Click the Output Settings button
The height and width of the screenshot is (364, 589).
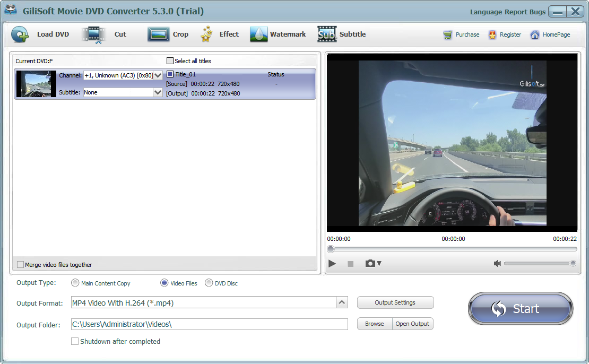pos(395,302)
